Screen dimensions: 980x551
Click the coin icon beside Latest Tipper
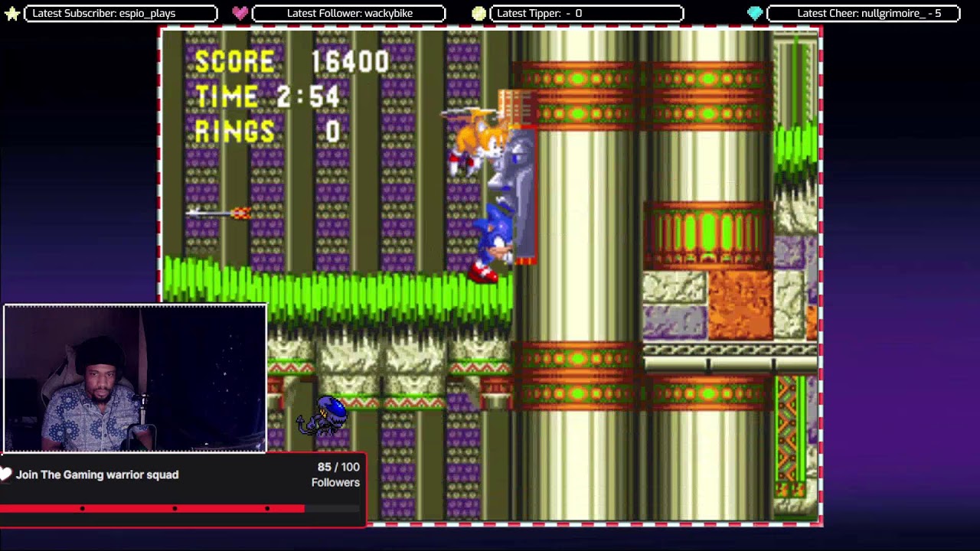pyautogui.click(x=479, y=13)
